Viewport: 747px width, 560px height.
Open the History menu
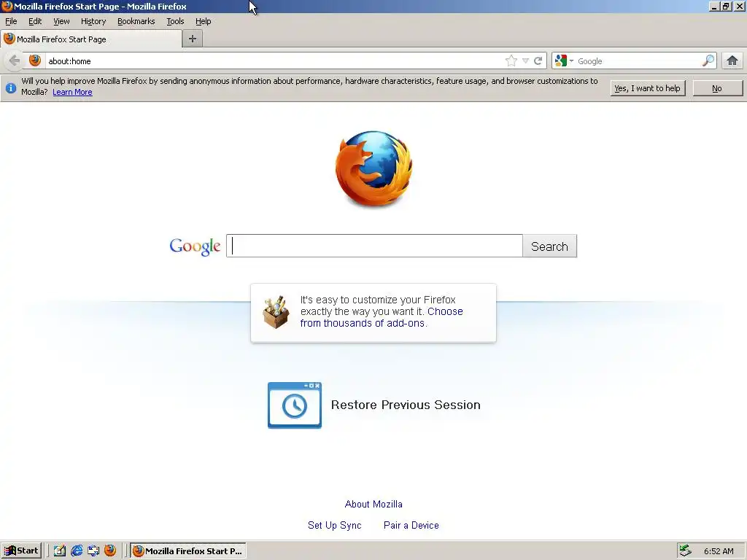tap(93, 21)
